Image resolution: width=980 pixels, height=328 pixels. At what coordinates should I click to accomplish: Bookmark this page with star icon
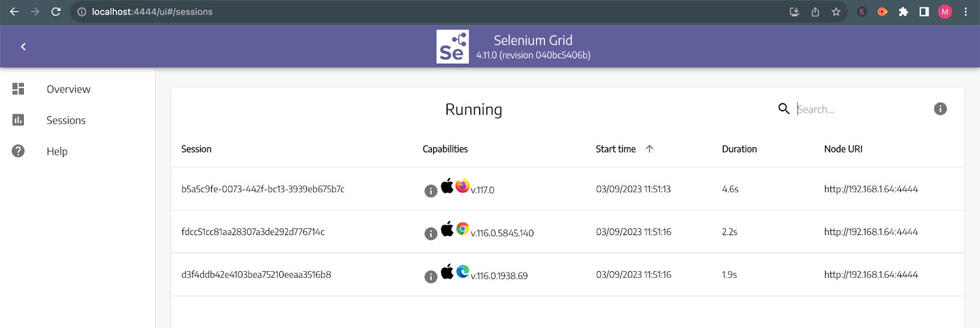coord(836,12)
